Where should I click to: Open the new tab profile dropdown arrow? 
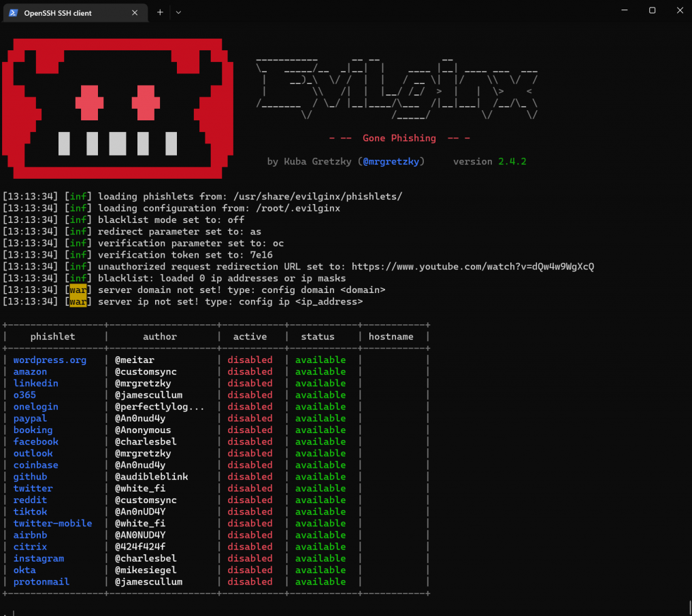(x=178, y=12)
